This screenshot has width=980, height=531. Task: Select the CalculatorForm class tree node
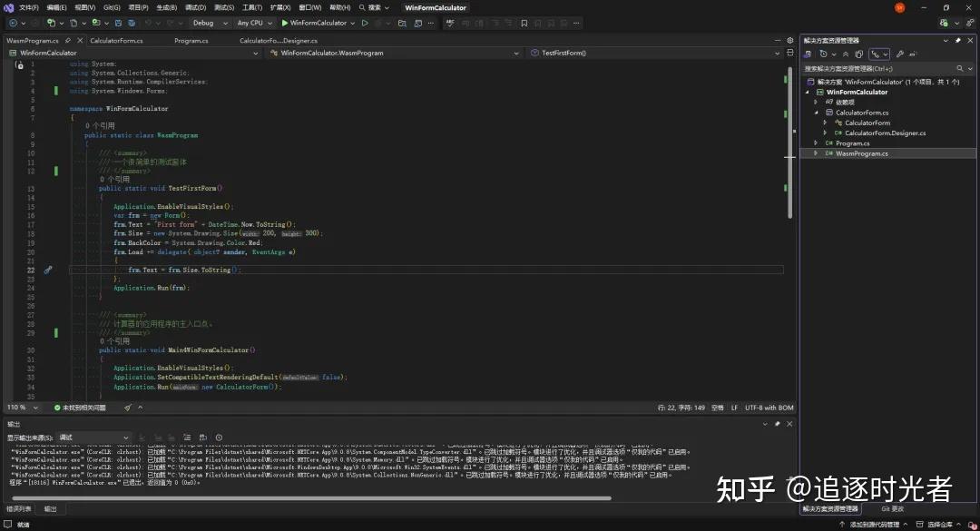(867, 123)
